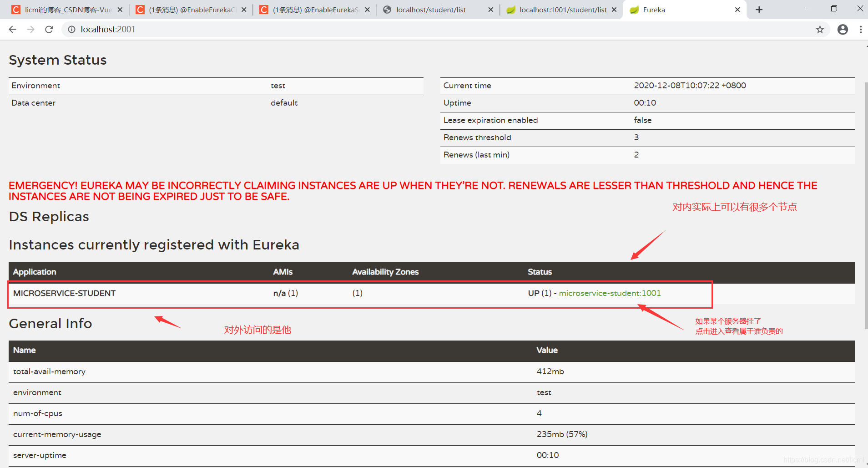This screenshot has width=868, height=468.
Task: Click the Renews (last min) label
Action: pyautogui.click(x=476, y=155)
